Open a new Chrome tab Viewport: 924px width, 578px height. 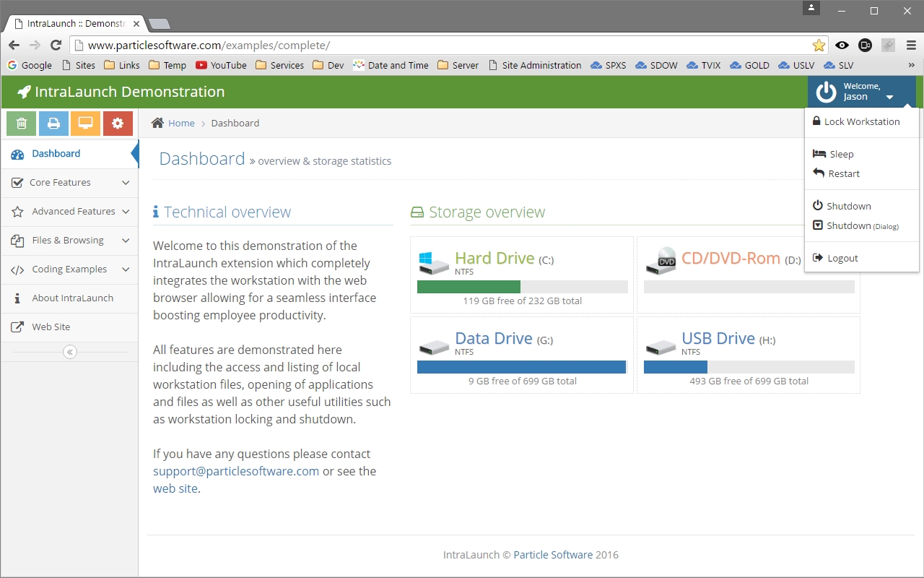[159, 24]
